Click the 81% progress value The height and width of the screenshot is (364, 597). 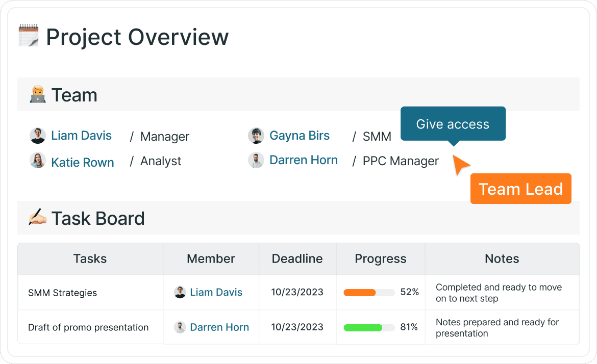pos(409,327)
